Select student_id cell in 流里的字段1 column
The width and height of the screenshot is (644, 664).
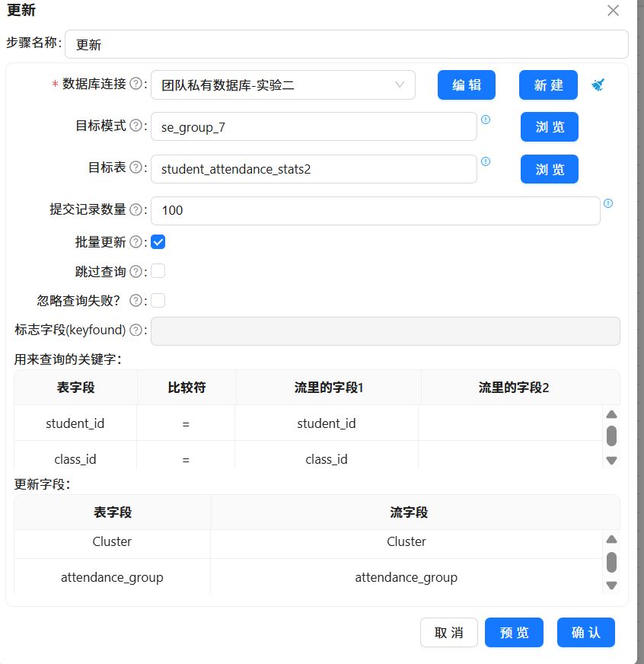coord(327,423)
